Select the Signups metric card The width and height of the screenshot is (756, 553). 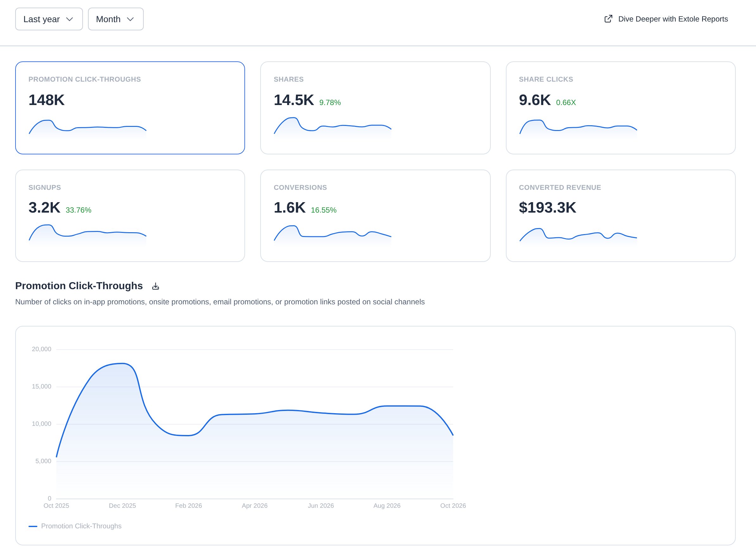tap(130, 215)
